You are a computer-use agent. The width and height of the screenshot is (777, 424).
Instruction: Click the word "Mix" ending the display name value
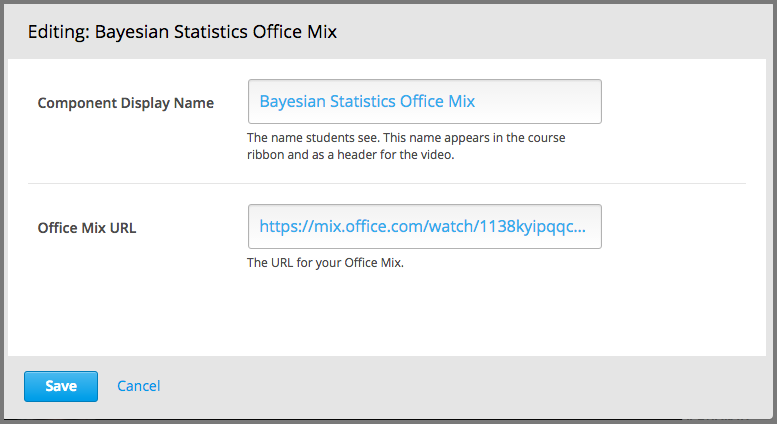(x=460, y=102)
